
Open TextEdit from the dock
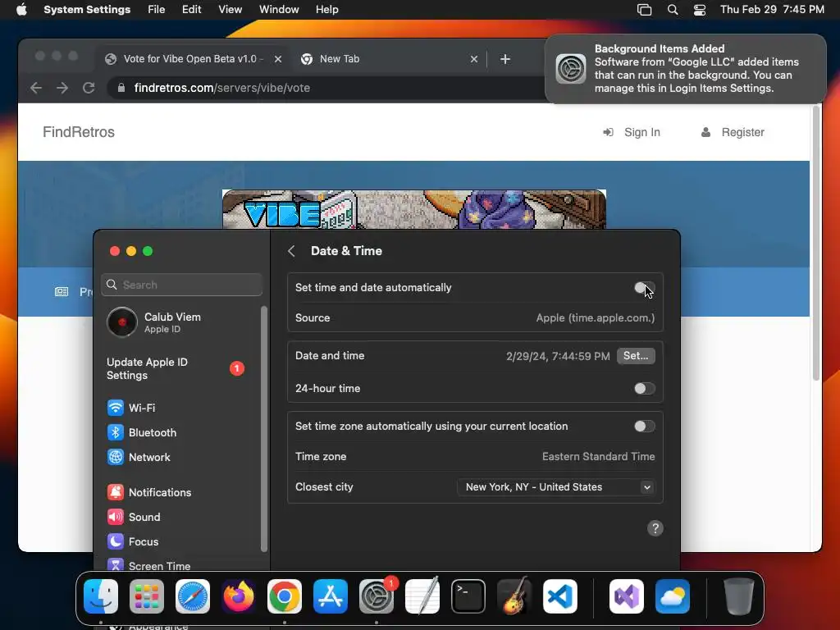click(422, 596)
